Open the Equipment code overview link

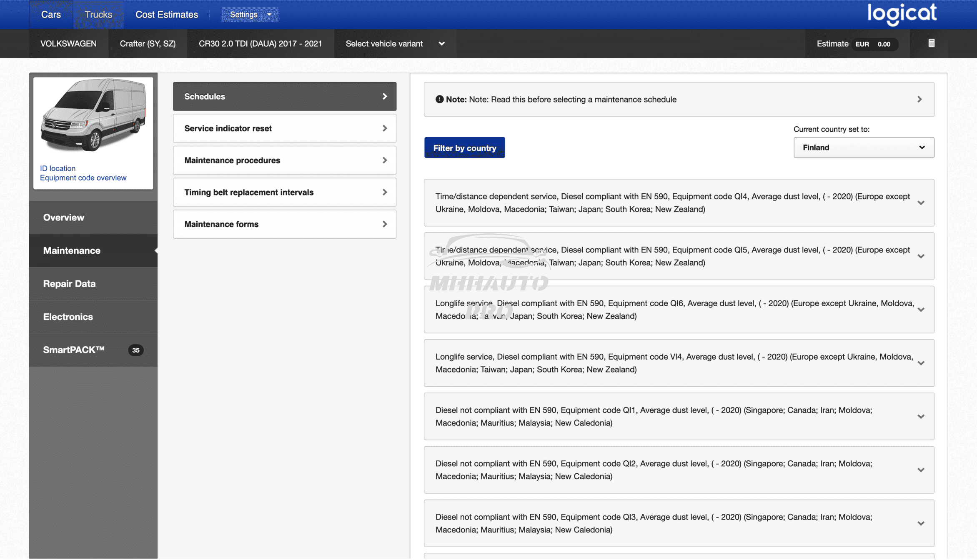pyautogui.click(x=83, y=178)
